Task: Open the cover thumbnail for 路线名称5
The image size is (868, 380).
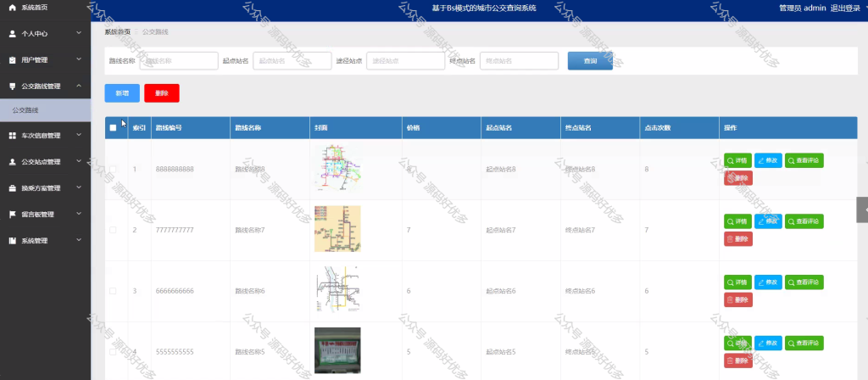Action: 337,350
